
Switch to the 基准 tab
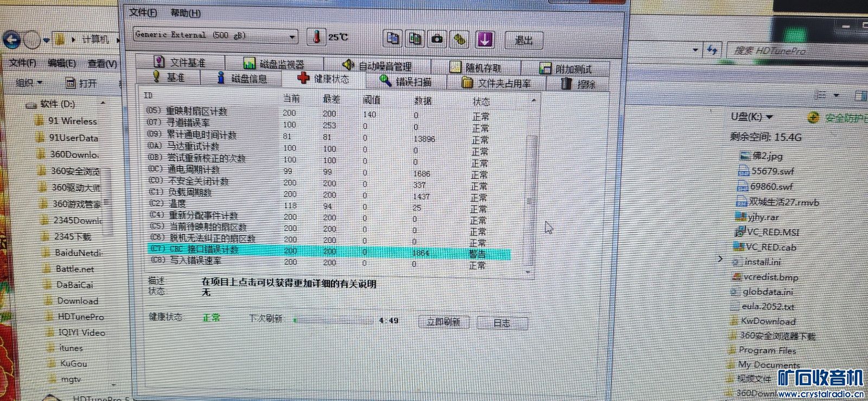coord(169,77)
